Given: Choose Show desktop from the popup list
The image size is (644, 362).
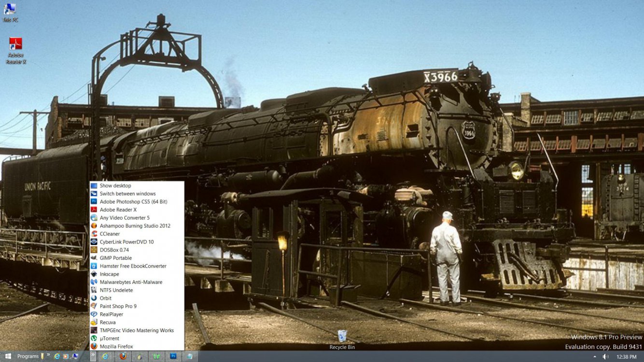Looking at the screenshot, I should point(115,186).
